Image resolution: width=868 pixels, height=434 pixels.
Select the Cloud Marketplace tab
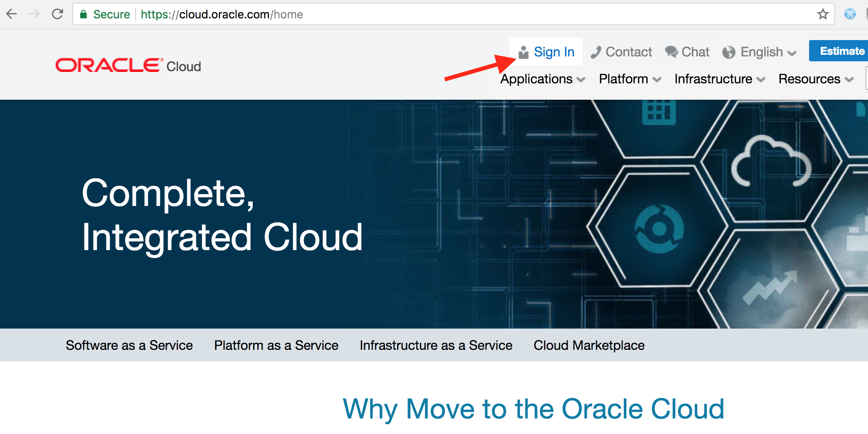[589, 345]
